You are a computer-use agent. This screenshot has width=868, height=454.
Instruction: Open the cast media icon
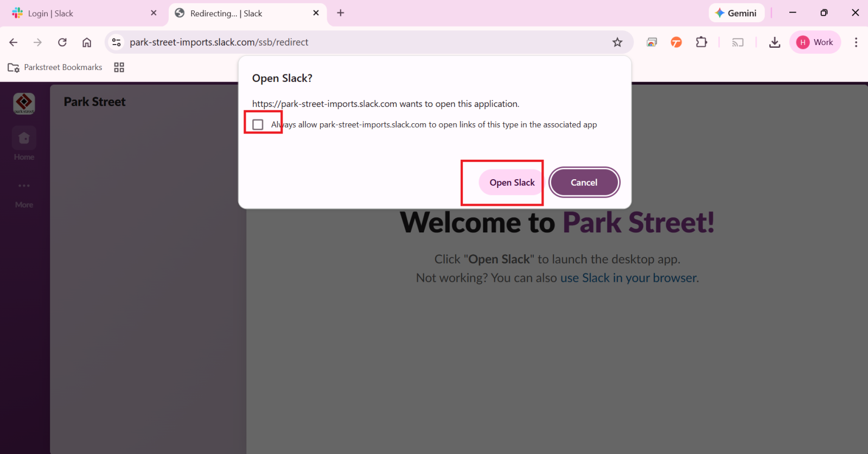[x=738, y=42]
